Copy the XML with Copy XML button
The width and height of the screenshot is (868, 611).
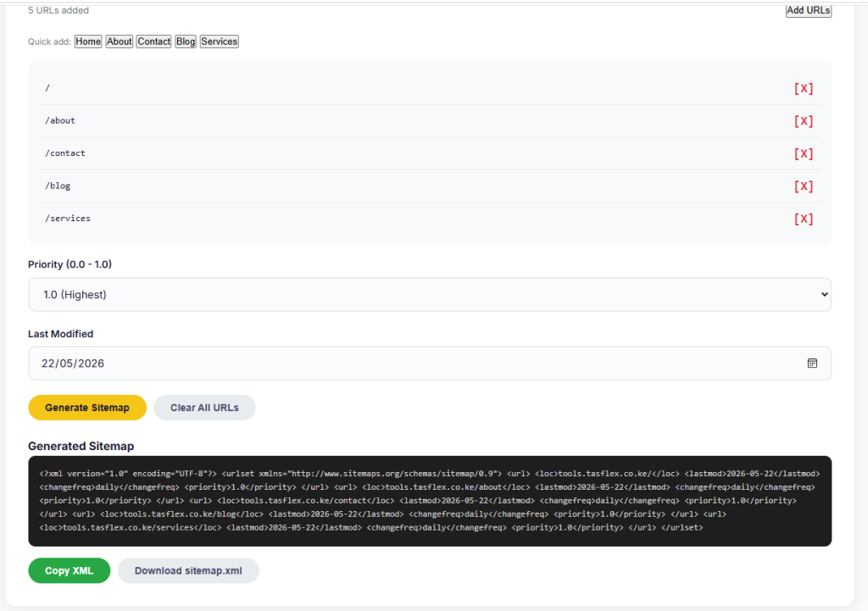coord(70,570)
